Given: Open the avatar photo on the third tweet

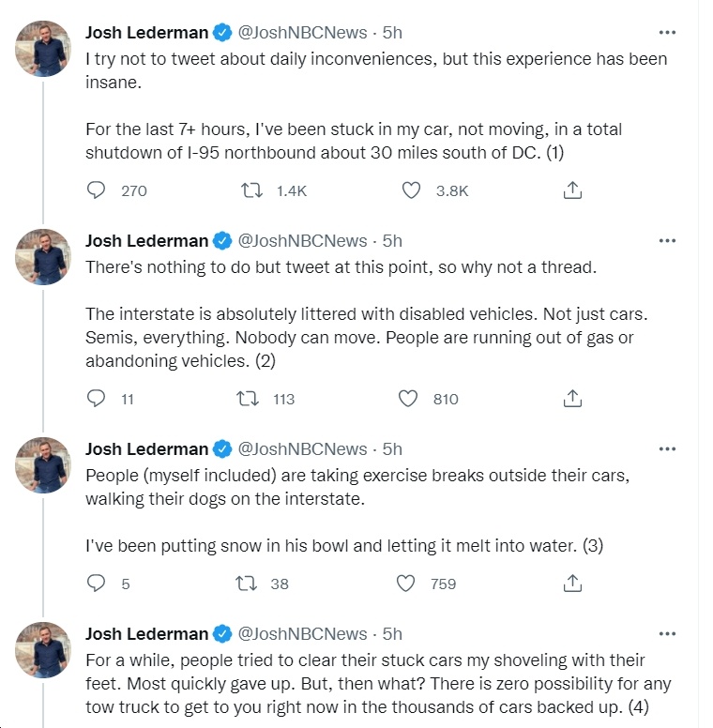Looking at the screenshot, I should (43, 464).
